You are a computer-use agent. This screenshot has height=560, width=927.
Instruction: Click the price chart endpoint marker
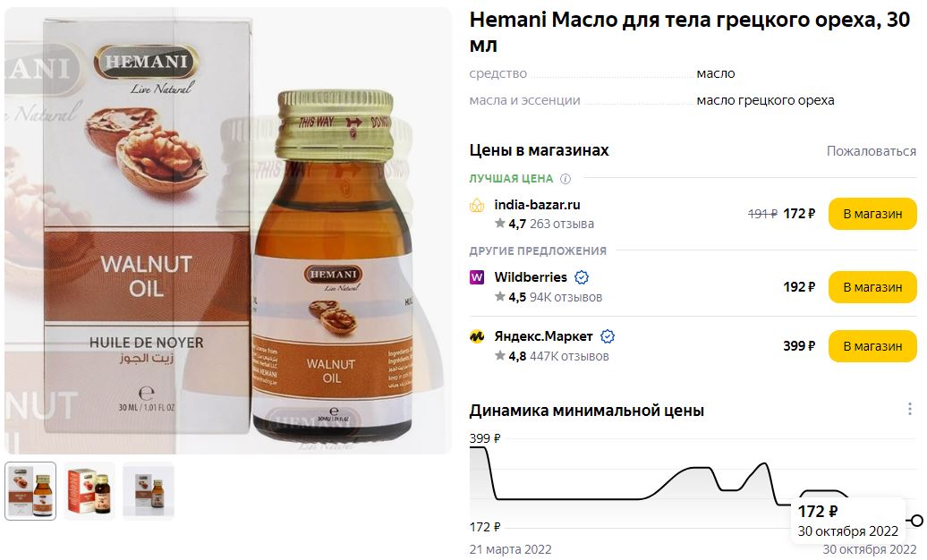(917, 521)
